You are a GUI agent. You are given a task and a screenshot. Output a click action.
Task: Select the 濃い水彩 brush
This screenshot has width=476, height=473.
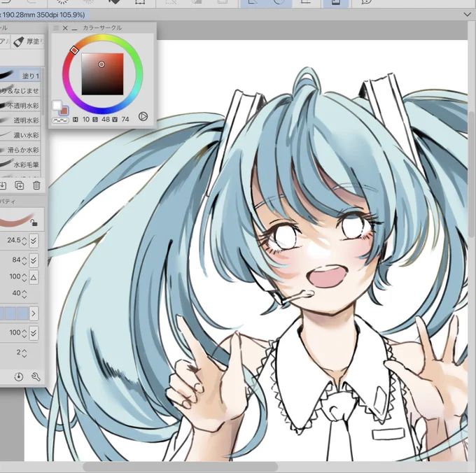pos(20,135)
